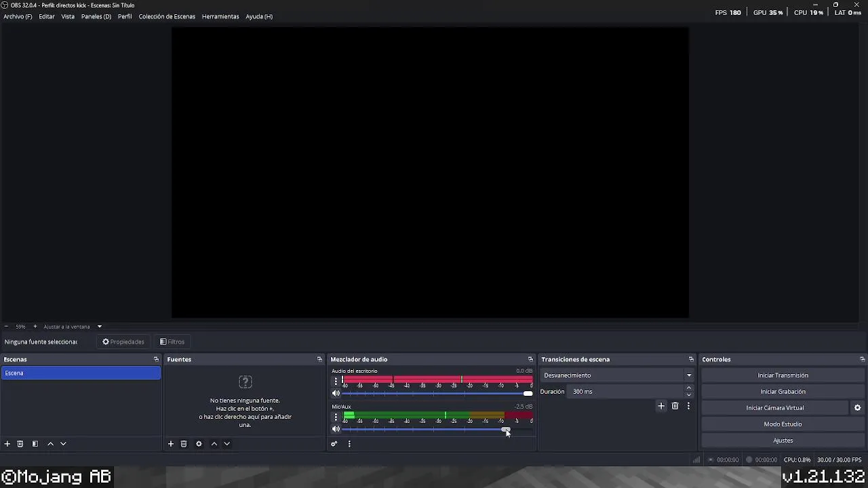The width and height of the screenshot is (868, 488).
Task: Open advanced audio properties gears icon
Action: tap(334, 444)
